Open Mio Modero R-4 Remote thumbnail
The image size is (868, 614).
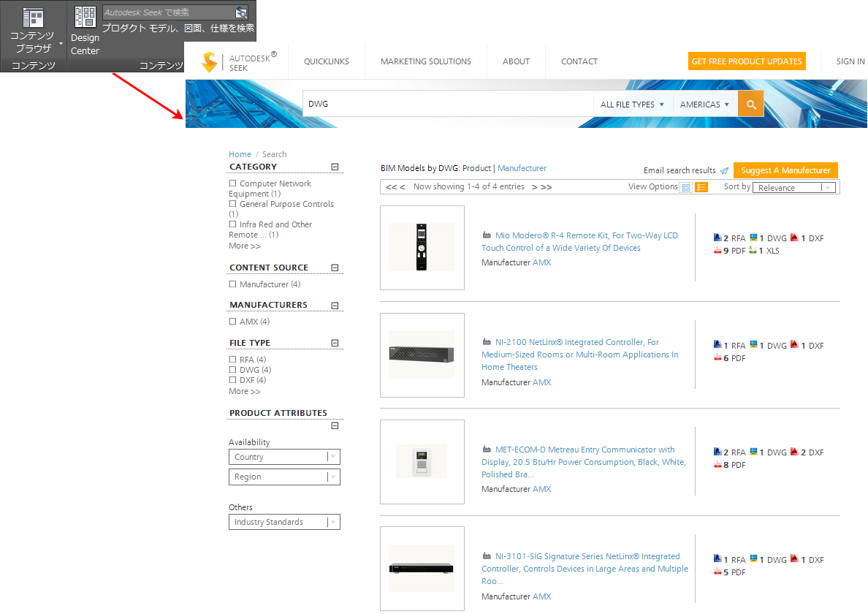[x=422, y=248]
